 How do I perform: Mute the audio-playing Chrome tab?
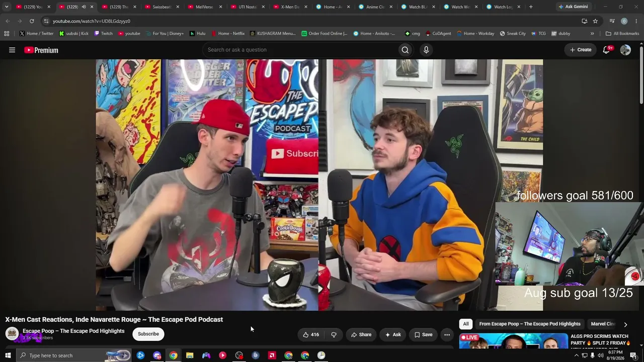(84, 7)
